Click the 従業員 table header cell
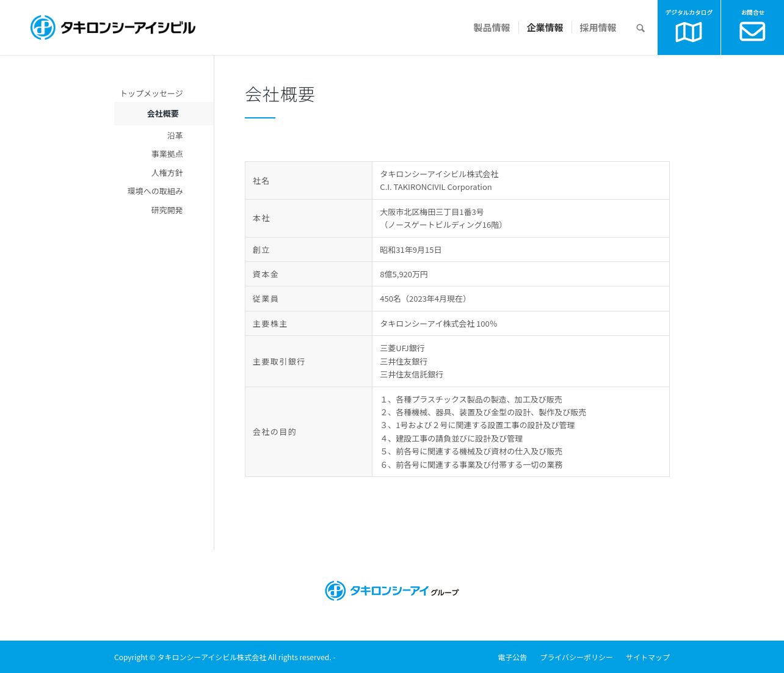Image resolution: width=784 pixels, height=673 pixels. coord(308,299)
